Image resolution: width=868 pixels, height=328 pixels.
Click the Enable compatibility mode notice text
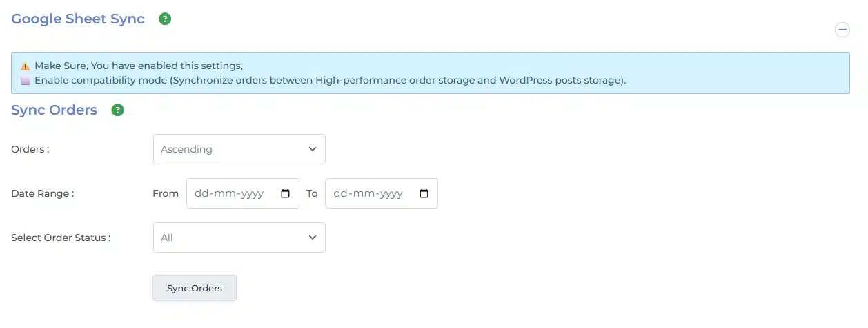[330, 81]
